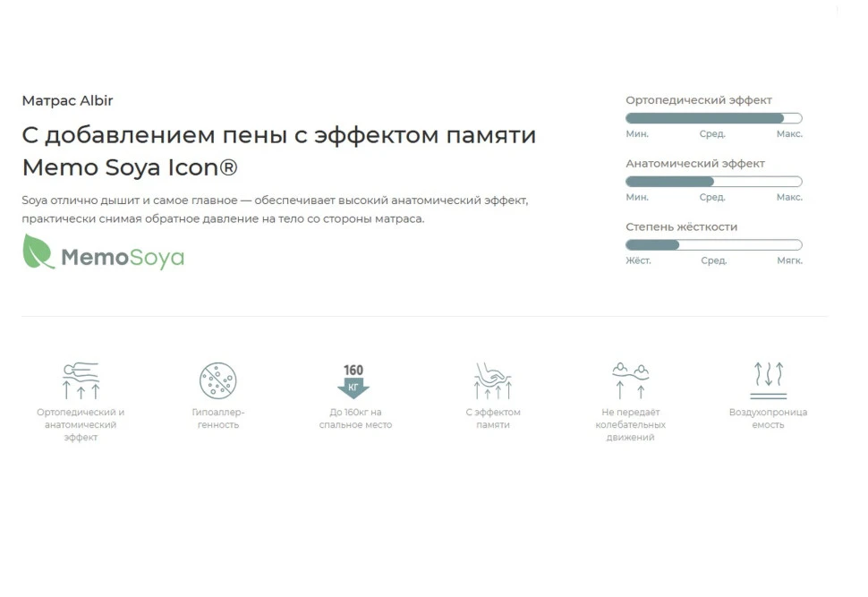Screen dimensions: 868x597
Task: Click the Степень жёсткости progress bar
Action: click(713, 244)
